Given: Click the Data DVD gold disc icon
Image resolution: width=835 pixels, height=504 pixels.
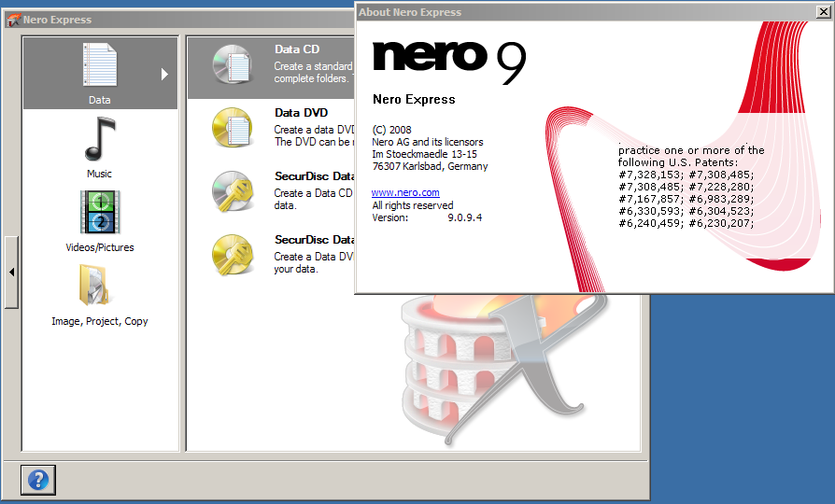Looking at the screenshot, I should (233, 128).
